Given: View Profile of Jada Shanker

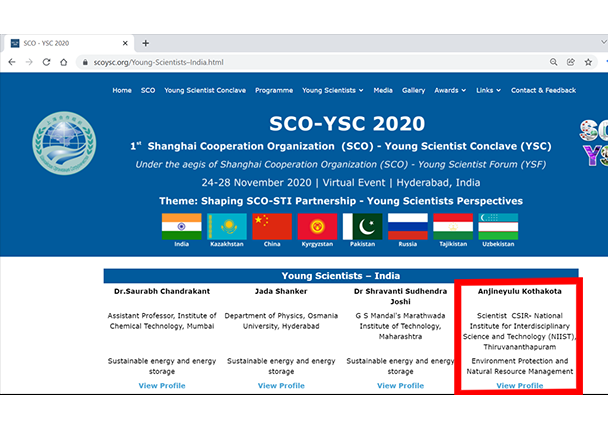Looking at the screenshot, I should point(281,386).
